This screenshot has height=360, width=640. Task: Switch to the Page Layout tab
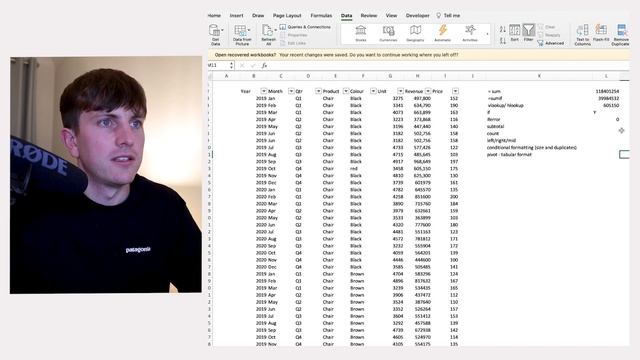click(287, 16)
